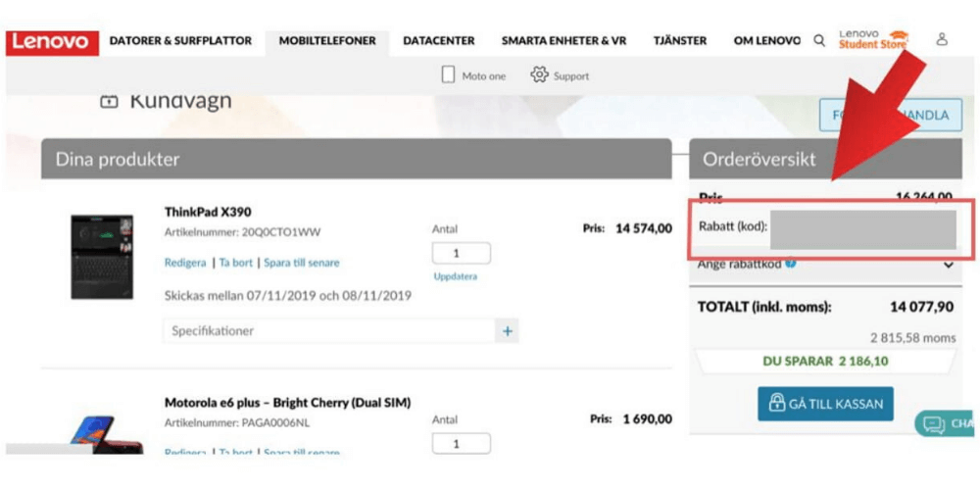This screenshot has width=980, height=490.
Task: Click the Support link text
Action: pyautogui.click(x=571, y=76)
